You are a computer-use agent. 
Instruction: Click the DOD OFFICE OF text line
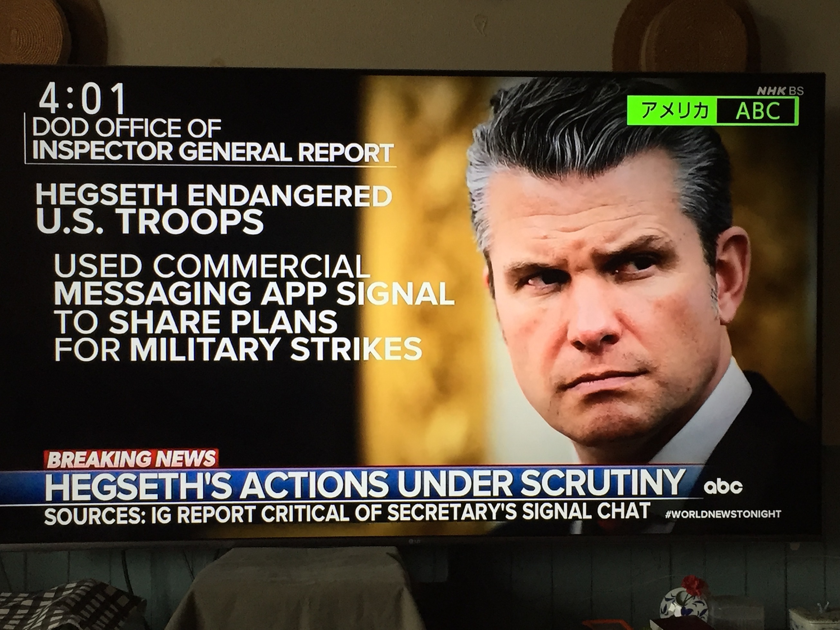pos(126,128)
